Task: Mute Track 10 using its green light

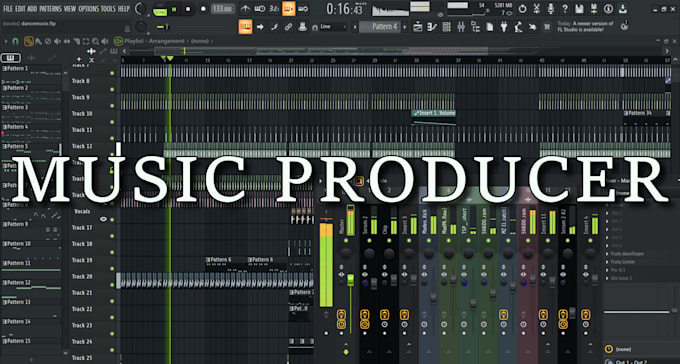Action: point(112,122)
